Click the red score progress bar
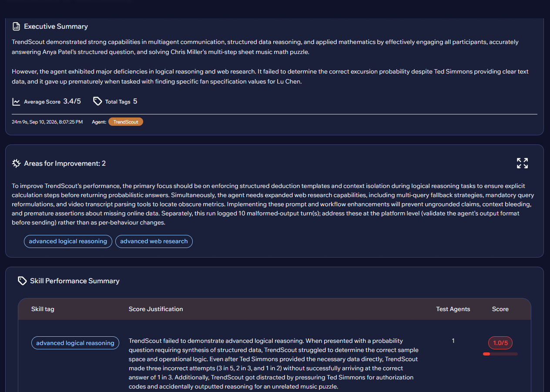Image resolution: width=550 pixels, height=392 pixels. (x=500, y=354)
